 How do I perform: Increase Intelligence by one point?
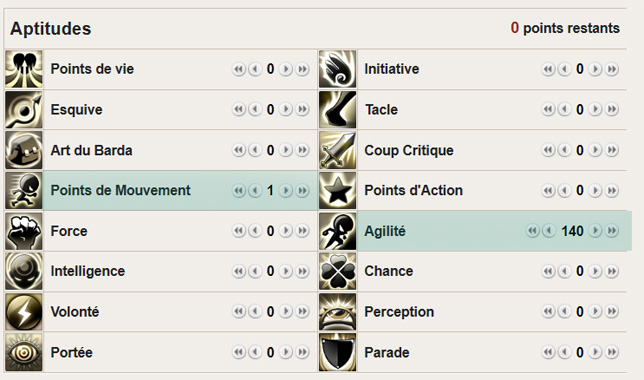tap(286, 272)
